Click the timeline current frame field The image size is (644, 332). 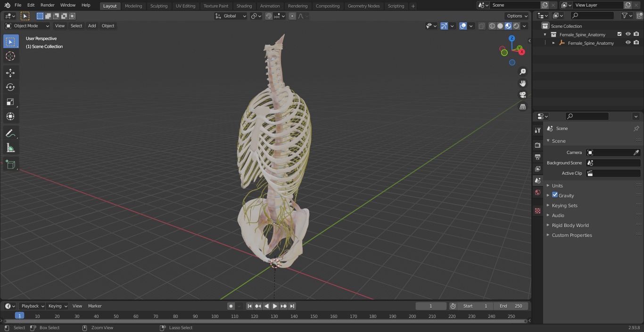click(x=431, y=306)
